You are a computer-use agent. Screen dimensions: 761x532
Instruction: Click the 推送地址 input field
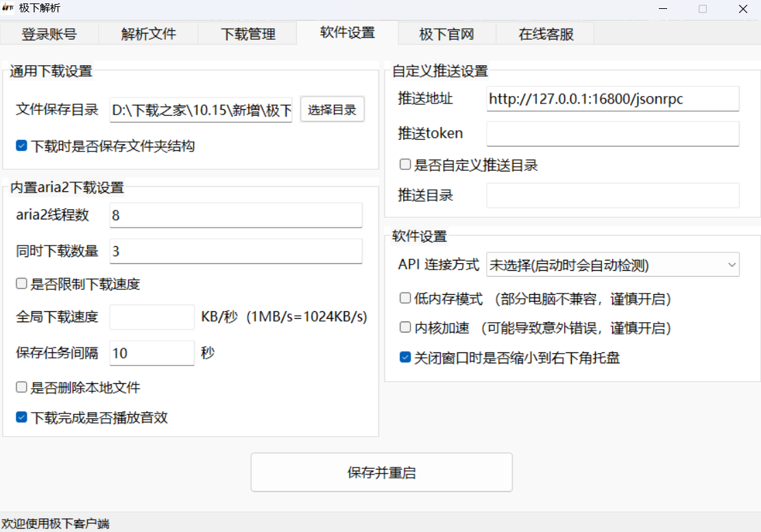(612, 99)
